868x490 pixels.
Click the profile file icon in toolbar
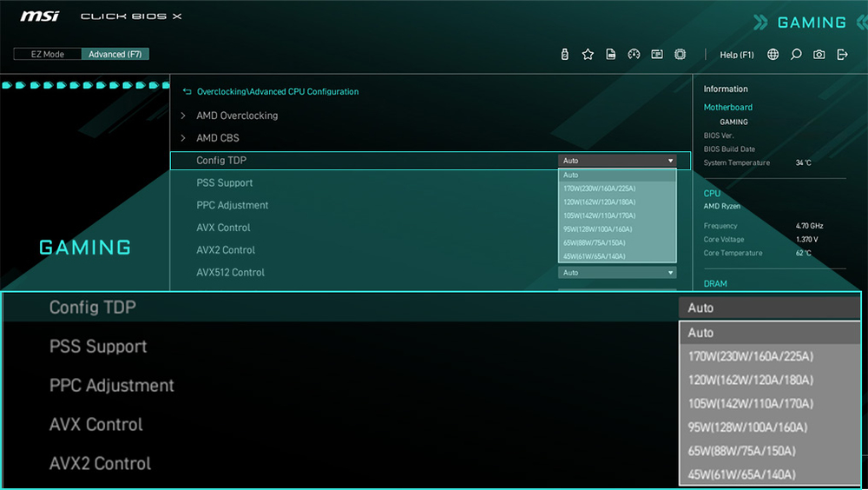pos(611,55)
